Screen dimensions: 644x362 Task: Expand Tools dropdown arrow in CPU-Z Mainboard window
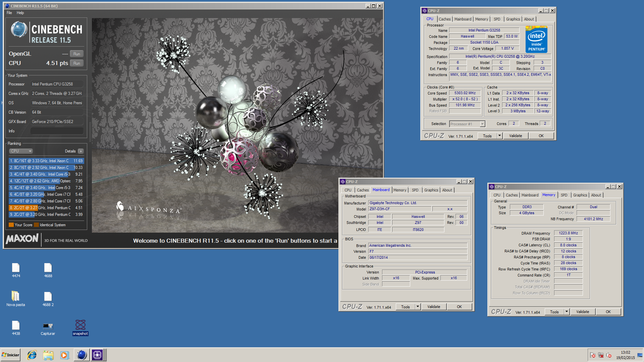coord(418,307)
